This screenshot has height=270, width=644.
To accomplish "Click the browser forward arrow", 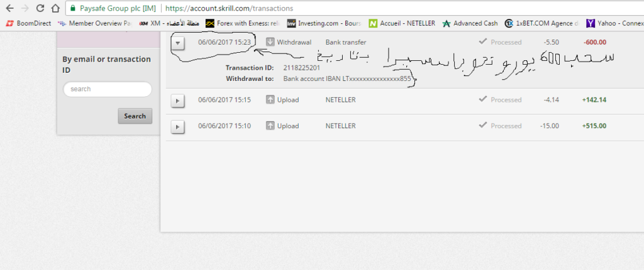I will [25, 9].
